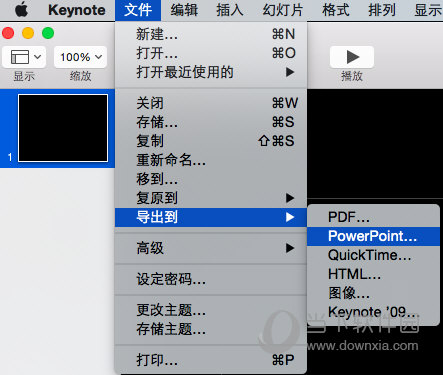
Task: Click the yellow minimize window button
Action: pyautogui.click(x=28, y=33)
